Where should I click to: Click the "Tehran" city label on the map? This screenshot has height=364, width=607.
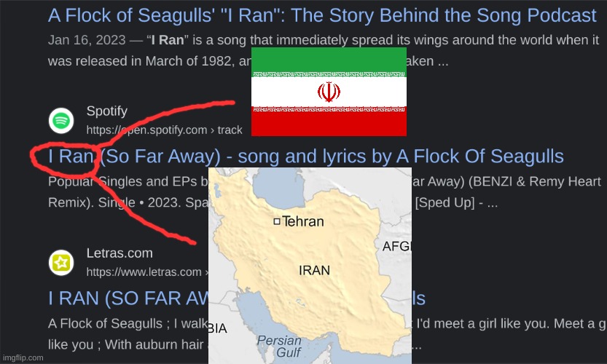(302, 221)
